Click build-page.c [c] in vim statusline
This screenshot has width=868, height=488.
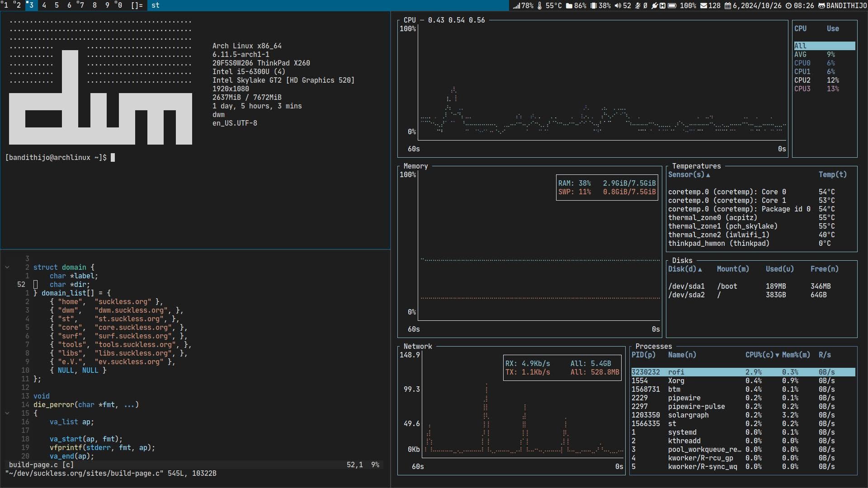tap(41, 465)
